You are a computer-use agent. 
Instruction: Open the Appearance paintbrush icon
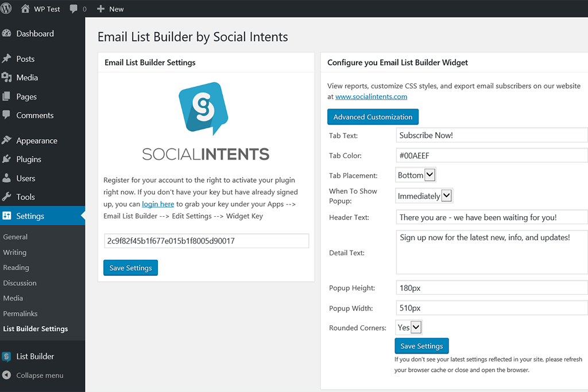[x=7, y=141]
